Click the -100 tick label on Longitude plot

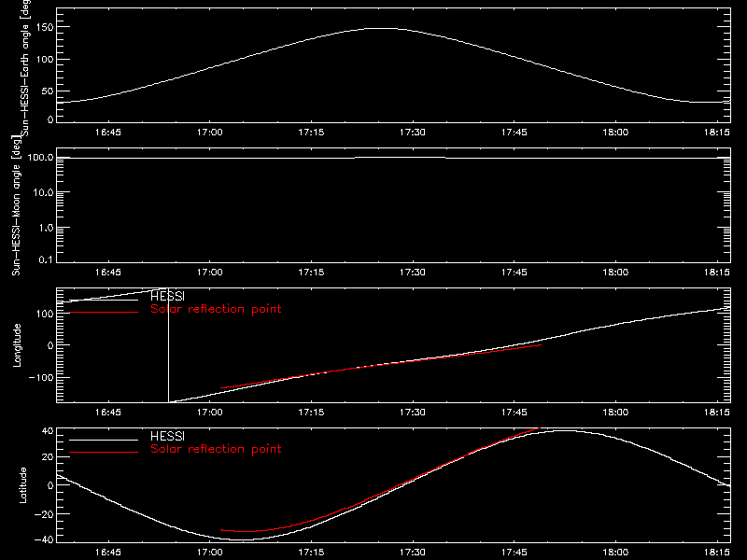point(41,378)
